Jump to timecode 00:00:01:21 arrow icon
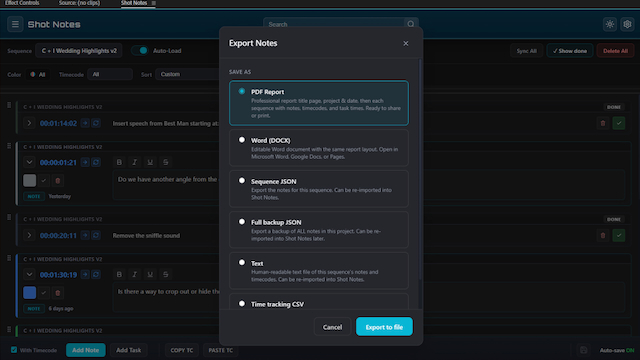The width and height of the screenshot is (640, 360). [85, 162]
